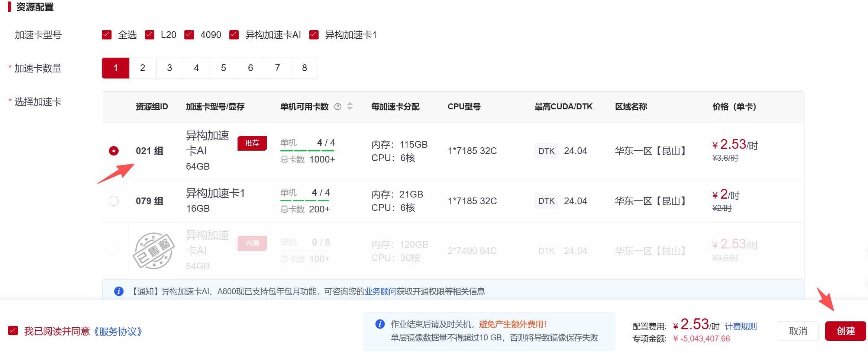868x353 pixels.
Task: Set accelerator card count to 8
Action: tap(304, 68)
